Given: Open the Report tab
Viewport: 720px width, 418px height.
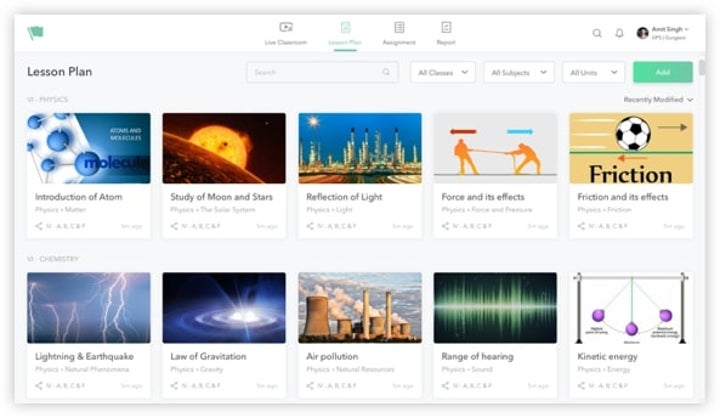Looking at the screenshot, I should point(446,33).
